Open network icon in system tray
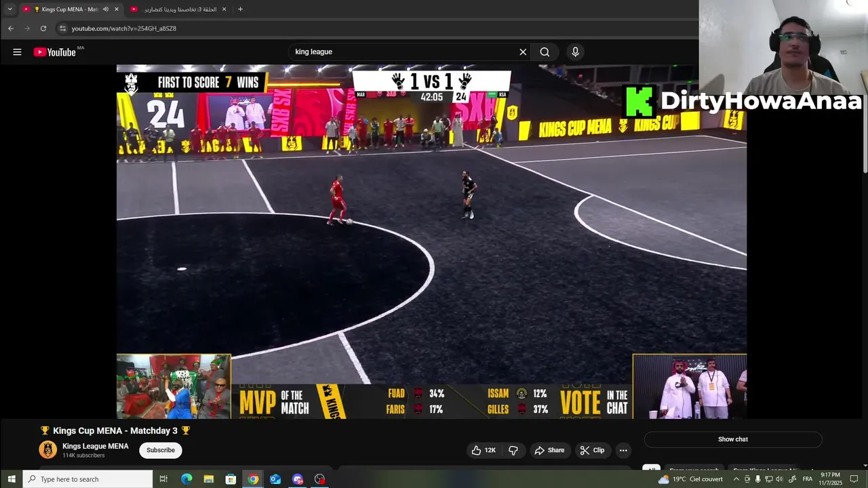 pos(768,479)
